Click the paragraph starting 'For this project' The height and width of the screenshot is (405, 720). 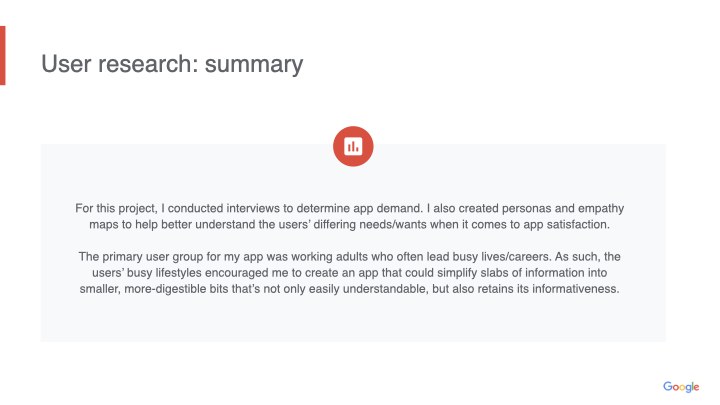coord(352,216)
